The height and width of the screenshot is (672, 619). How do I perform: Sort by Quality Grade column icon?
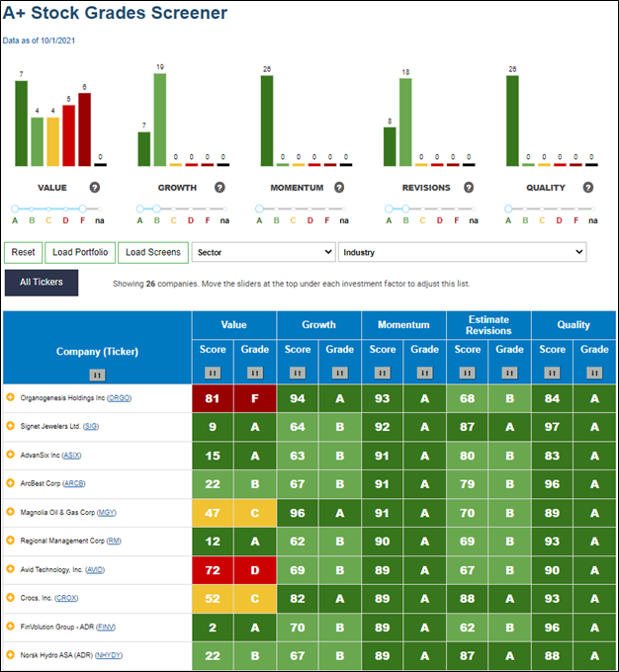(x=594, y=373)
